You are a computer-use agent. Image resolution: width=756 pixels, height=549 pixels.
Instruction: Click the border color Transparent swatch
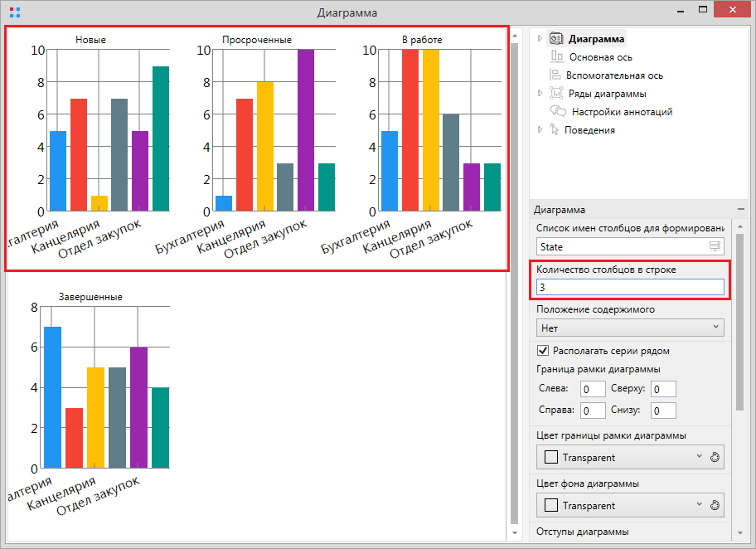click(x=550, y=458)
